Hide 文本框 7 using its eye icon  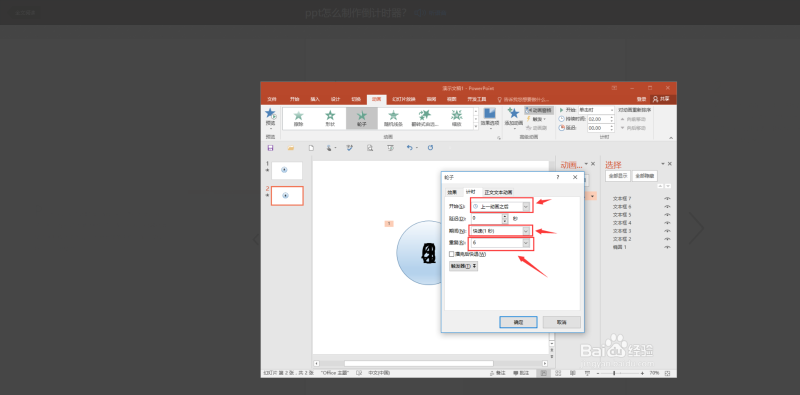(x=667, y=199)
